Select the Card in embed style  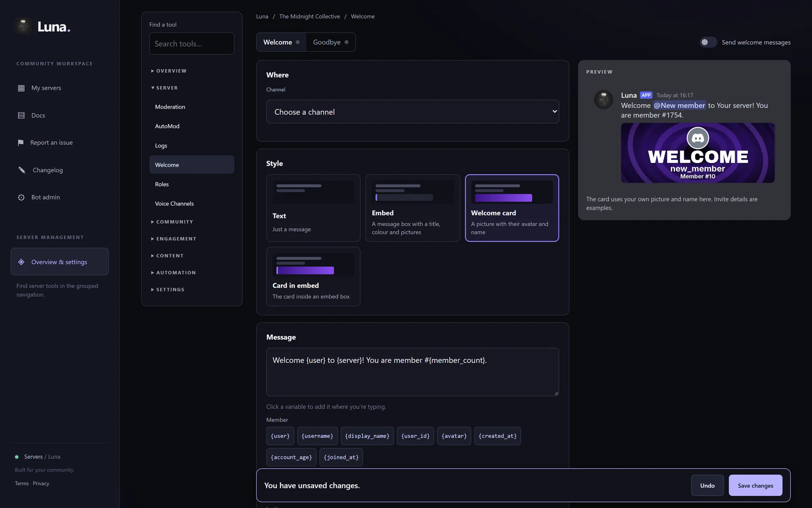(313, 276)
